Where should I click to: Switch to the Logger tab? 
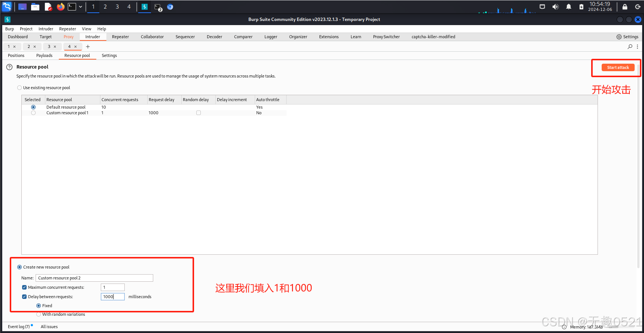tap(271, 37)
